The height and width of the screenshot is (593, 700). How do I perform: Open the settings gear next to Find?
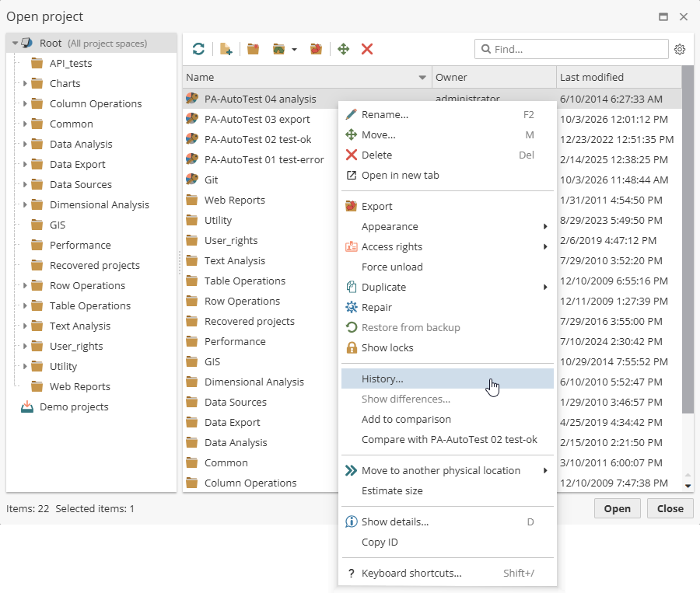(x=680, y=49)
